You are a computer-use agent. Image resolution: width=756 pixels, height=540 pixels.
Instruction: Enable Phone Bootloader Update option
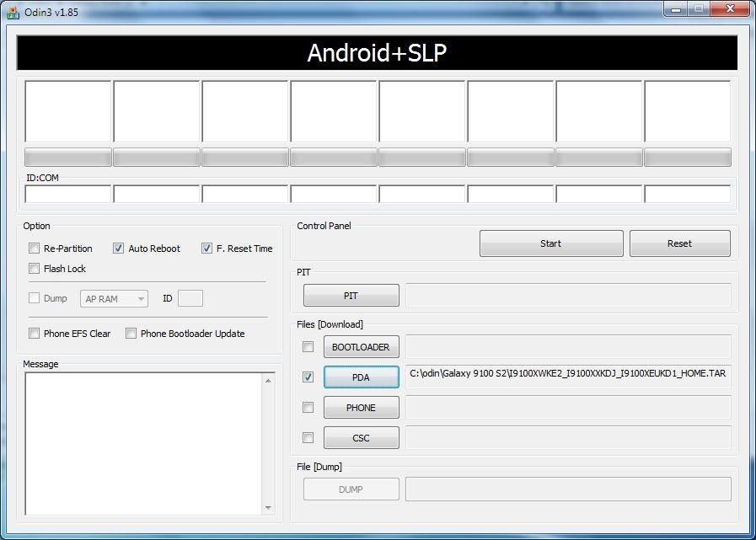131,333
